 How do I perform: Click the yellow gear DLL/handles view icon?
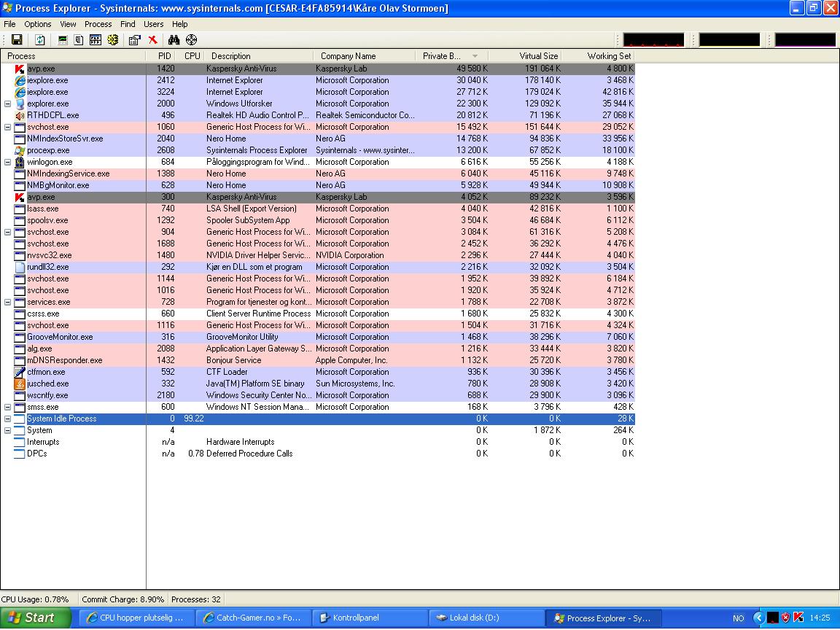point(112,39)
